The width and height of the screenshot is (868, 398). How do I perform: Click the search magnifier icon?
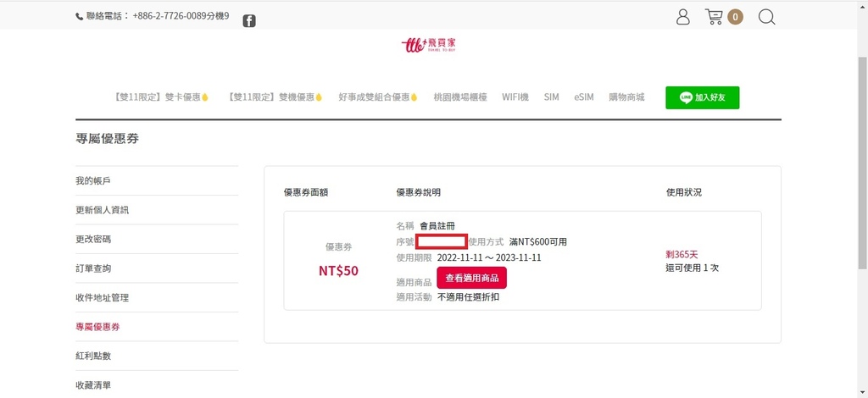pos(766,17)
